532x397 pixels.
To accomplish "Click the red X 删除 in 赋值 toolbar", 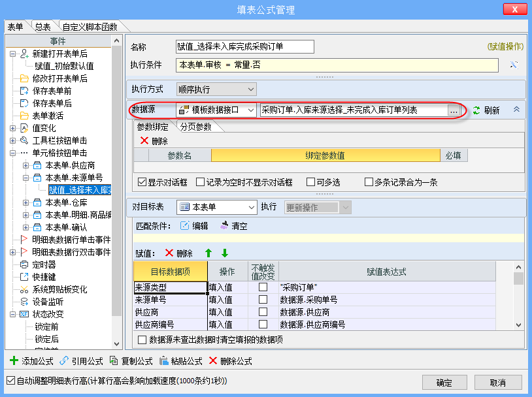I will [x=169, y=253].
